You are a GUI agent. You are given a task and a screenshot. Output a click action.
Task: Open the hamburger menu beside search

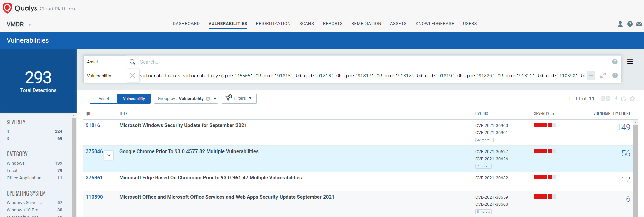[x=630, y=62]
